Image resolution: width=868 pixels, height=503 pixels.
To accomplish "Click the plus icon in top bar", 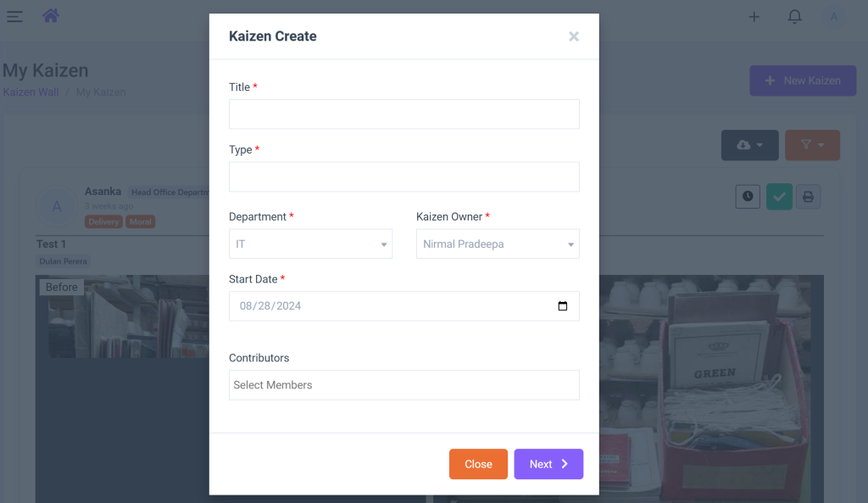I will coord(754,17).
